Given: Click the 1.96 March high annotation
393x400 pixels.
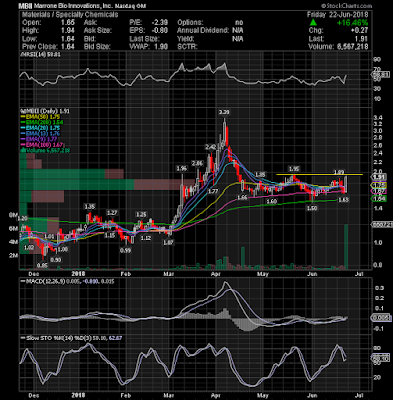Looking at the screenshot, I should 182,169.
